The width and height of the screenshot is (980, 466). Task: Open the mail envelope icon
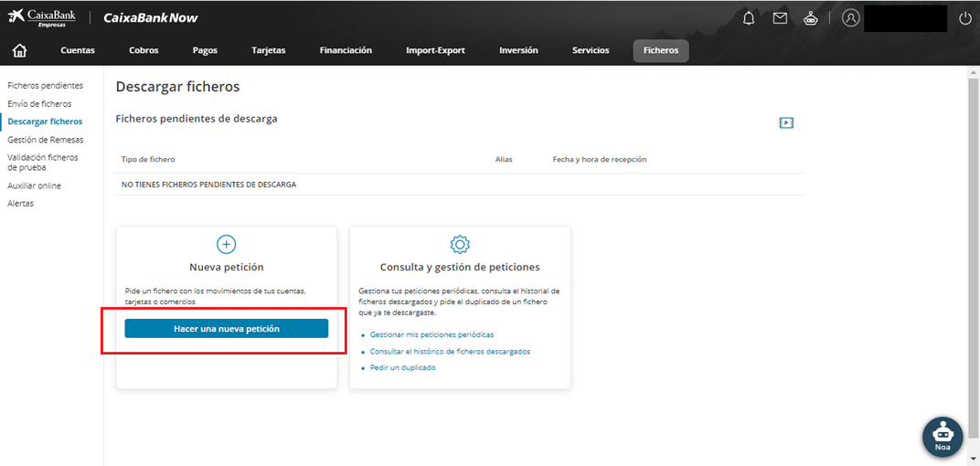click(780, 18)
